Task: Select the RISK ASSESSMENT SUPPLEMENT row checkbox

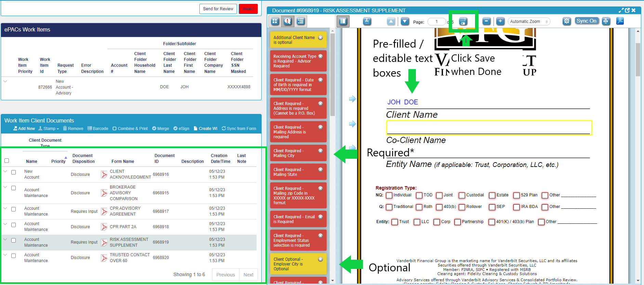Action: tap(14, 241)
